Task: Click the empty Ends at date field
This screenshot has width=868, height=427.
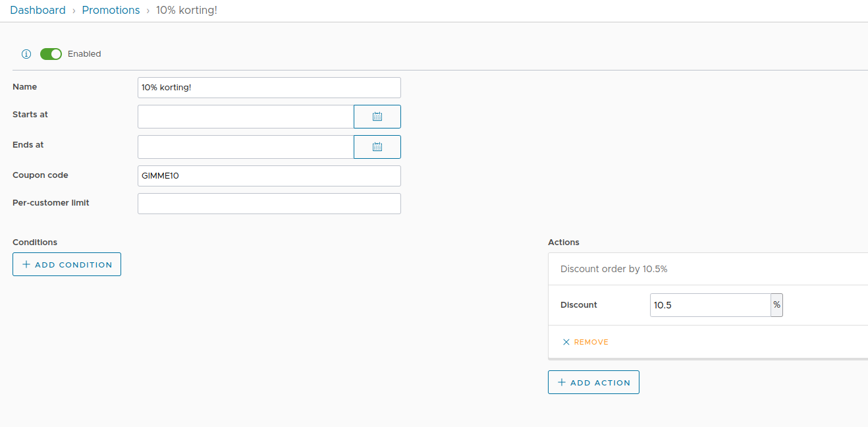Action: [x=245, y=146]
